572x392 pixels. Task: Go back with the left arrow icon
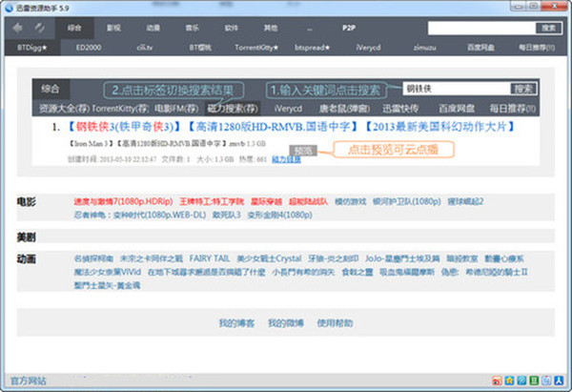[x=17, y=28]
